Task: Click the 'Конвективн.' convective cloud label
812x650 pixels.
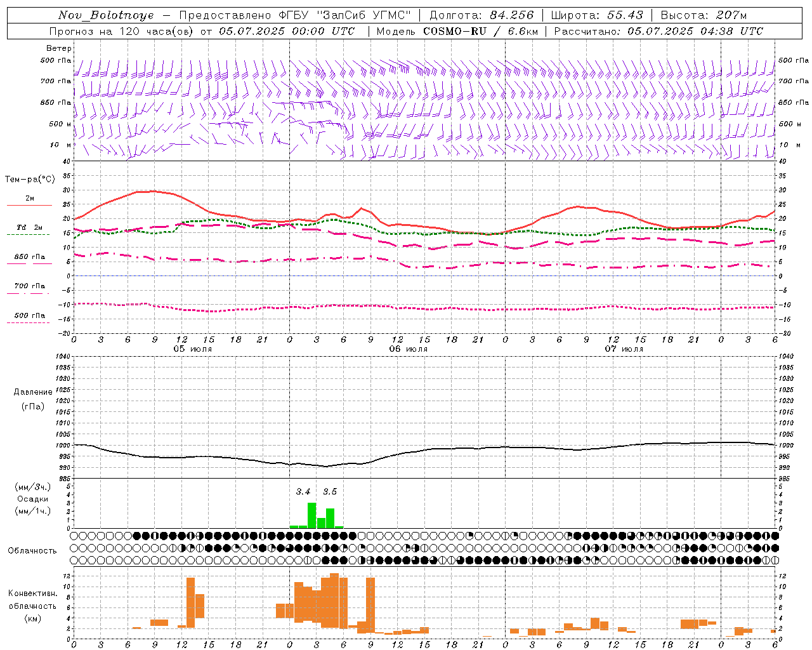Action: pos(32,594)
